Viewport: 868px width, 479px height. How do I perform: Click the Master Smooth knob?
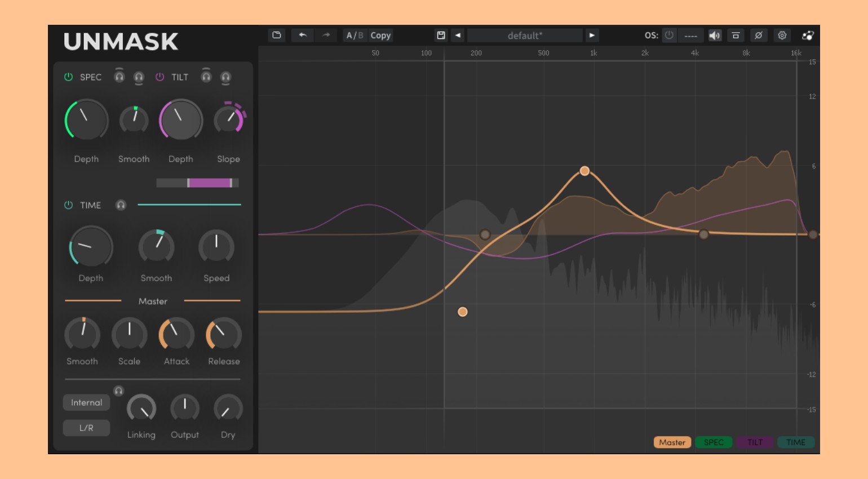pyautogui.click(x=82, y=334)
